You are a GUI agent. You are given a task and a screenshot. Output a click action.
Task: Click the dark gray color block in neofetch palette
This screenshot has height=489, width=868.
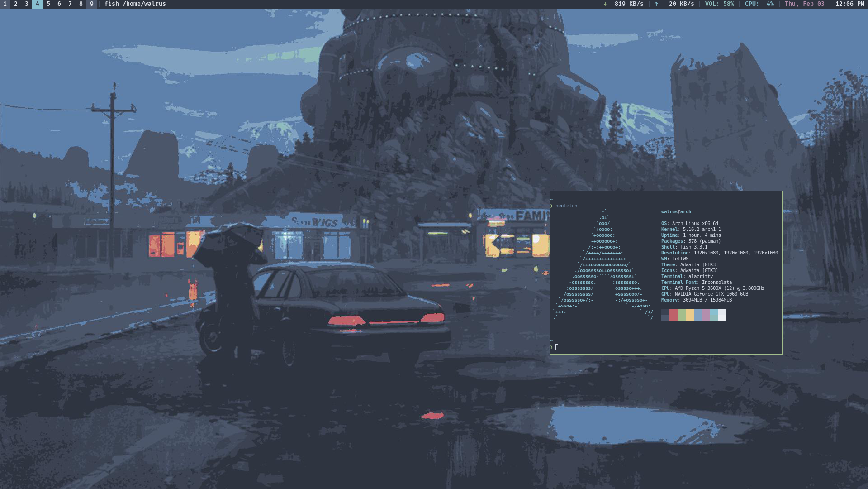click(x=665, y=315)
